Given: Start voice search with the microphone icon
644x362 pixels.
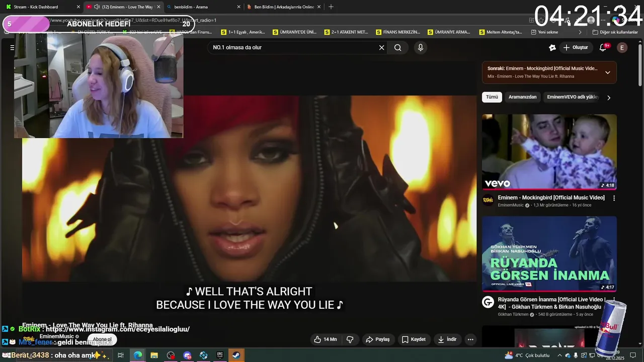Looking at the screenshot, I should tap(421, 48).
